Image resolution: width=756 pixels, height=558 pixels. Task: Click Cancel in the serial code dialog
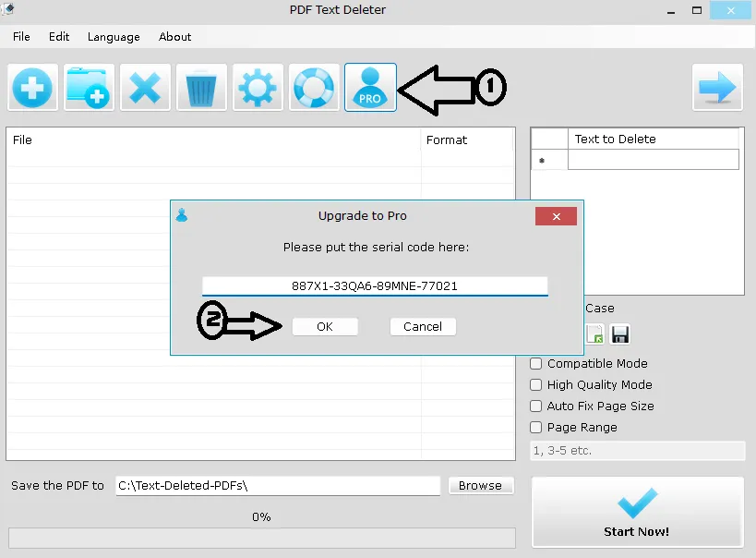[423, 327]
